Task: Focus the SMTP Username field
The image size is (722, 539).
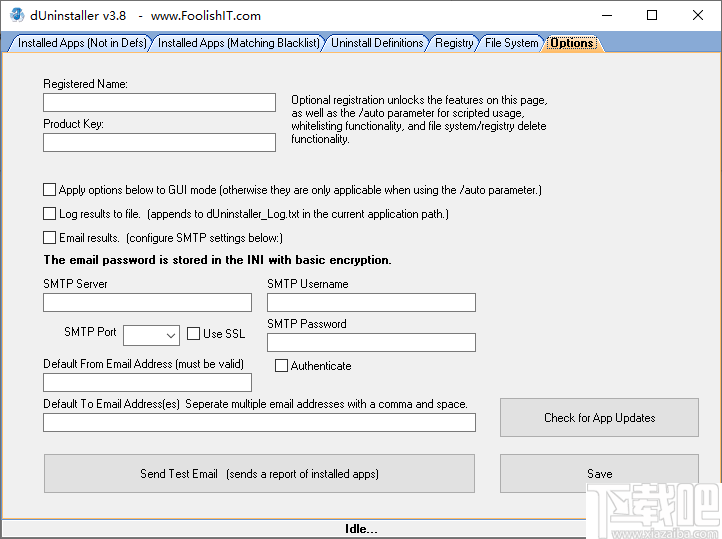Action: coord(371,302)
